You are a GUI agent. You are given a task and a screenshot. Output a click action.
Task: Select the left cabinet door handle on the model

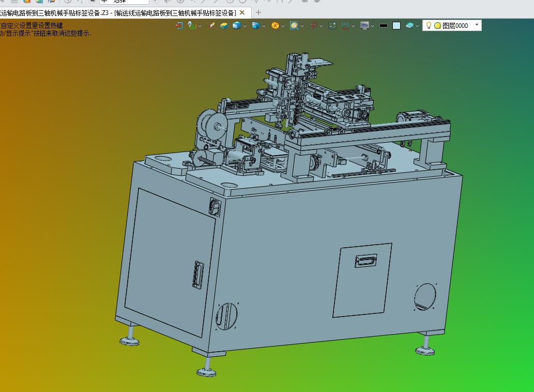199,275
